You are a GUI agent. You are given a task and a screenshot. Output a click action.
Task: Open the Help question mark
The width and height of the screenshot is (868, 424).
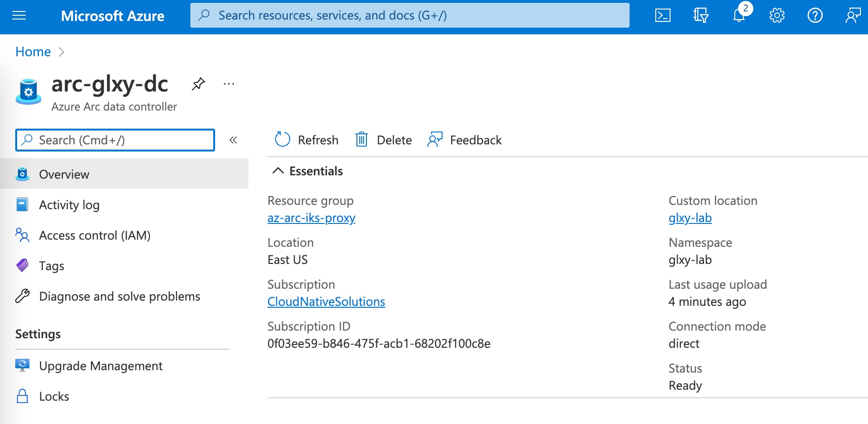[x=815, y=16]
